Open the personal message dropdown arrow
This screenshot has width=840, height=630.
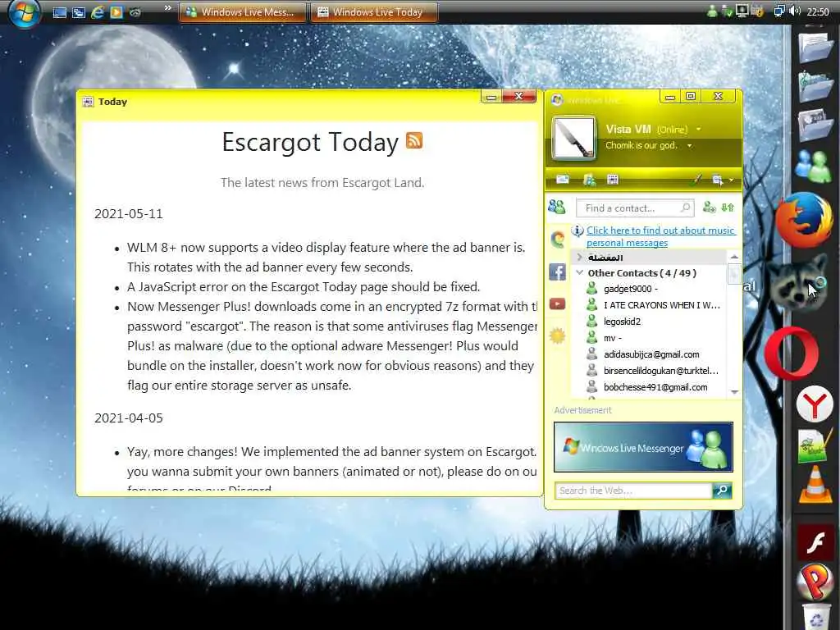coord(689,146)
